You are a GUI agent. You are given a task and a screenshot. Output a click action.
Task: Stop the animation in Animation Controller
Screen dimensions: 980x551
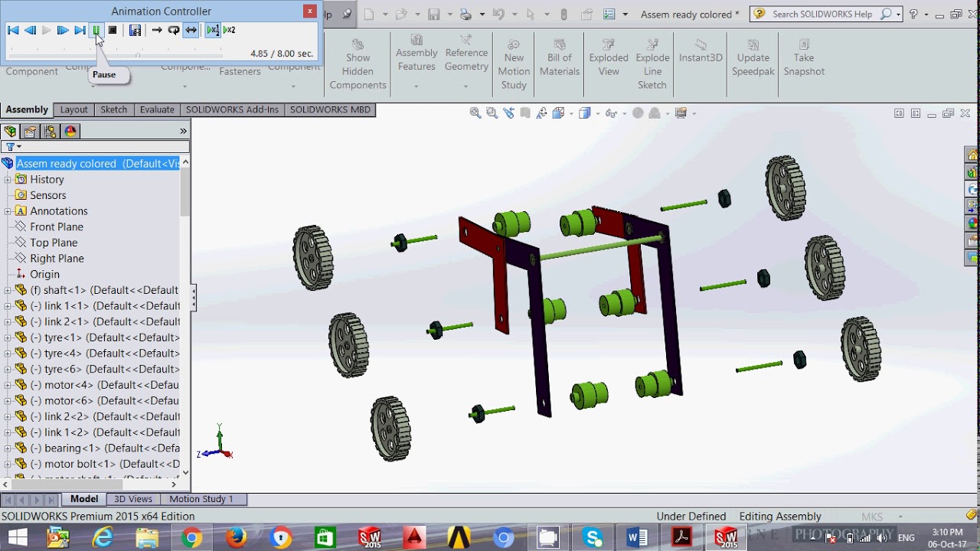(x=113, y=30)
